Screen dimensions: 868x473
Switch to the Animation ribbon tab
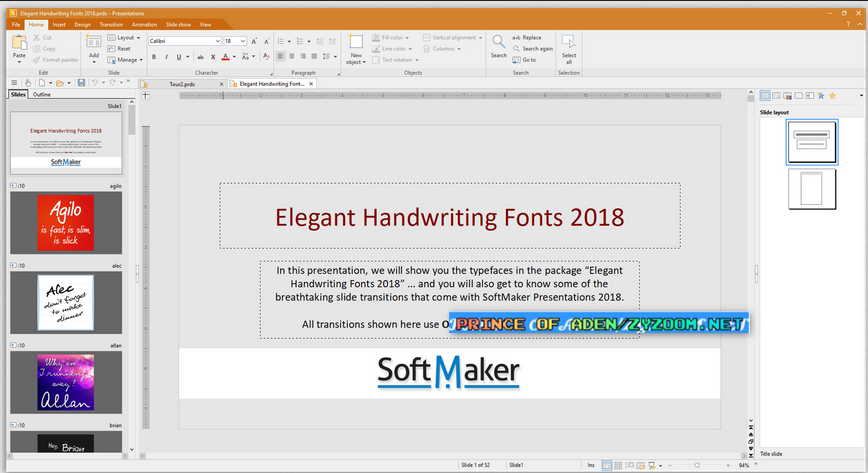pos(144,24)
